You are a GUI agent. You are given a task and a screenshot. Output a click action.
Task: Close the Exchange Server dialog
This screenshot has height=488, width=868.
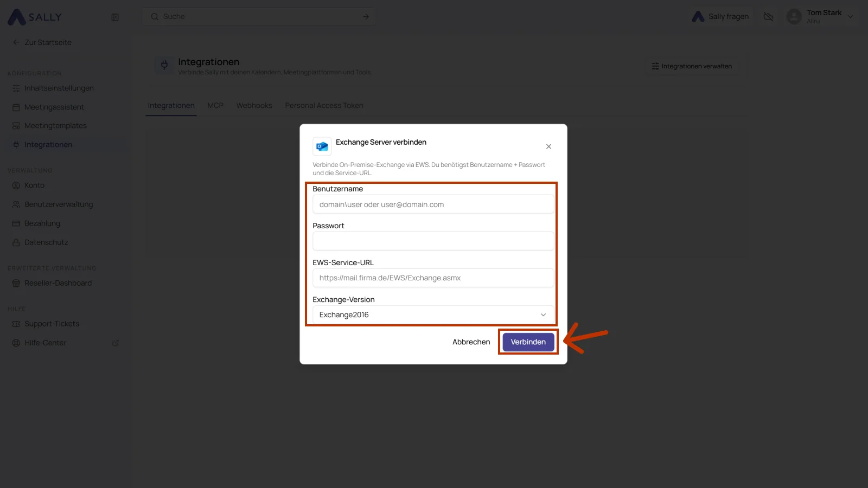pos(548,146)
